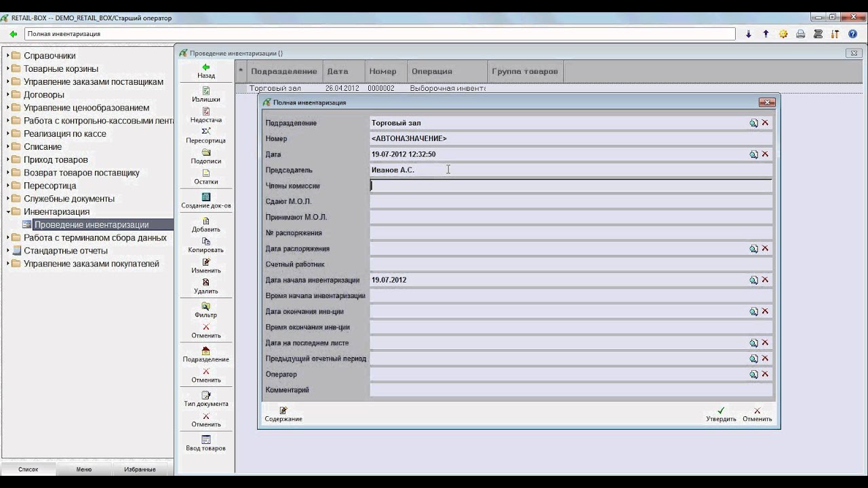Screen dimensions: 868x488
Task: Open help with the blue question icon
Action: (853, 34)
